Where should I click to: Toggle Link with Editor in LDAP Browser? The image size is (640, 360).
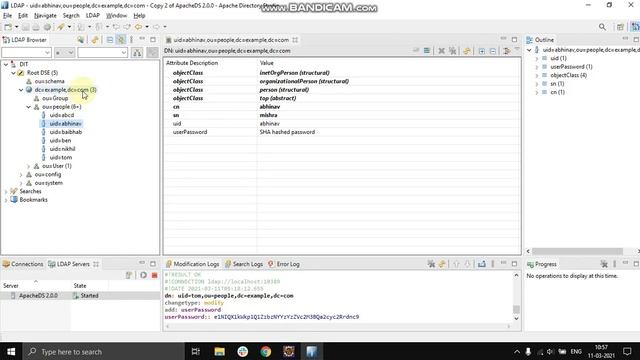[x=121, y=40]
